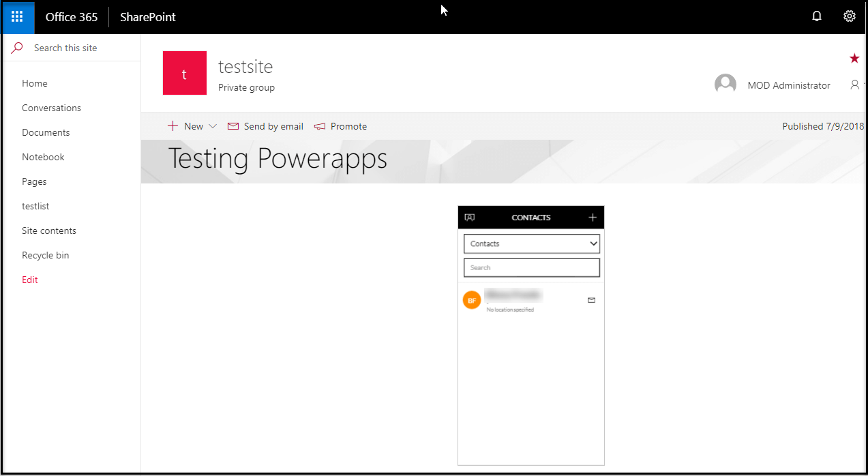
Task: Click the Search this site box
Action: [75, 48]
